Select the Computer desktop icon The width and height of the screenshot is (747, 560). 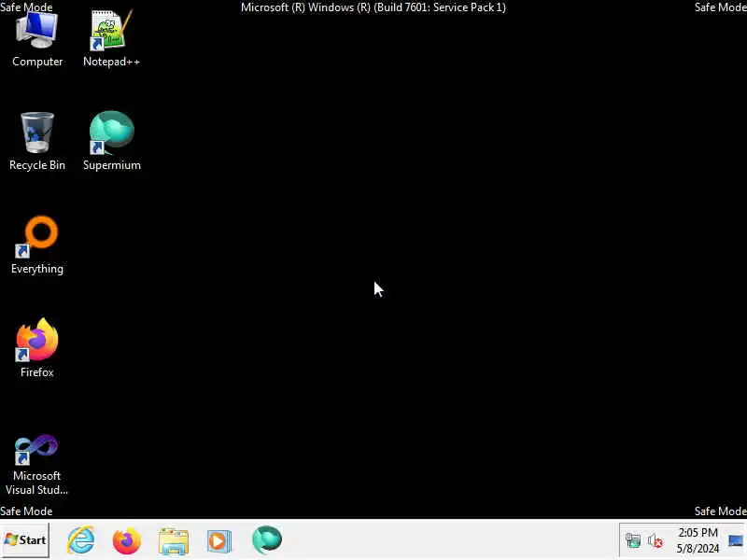click(x=37, y=39)
